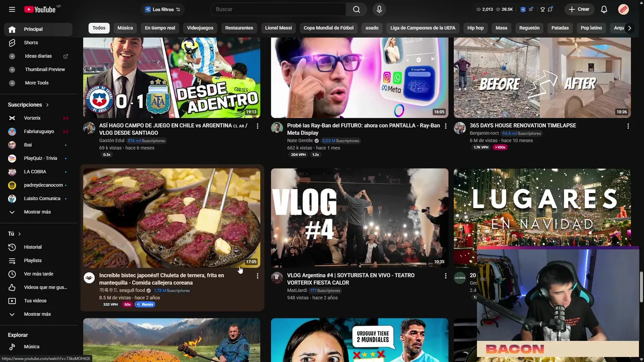Image resolution: width=644 pixels, height=362 pixels.
Task: Open Ideas diarias in sidebar
Action: click(39, 56)
